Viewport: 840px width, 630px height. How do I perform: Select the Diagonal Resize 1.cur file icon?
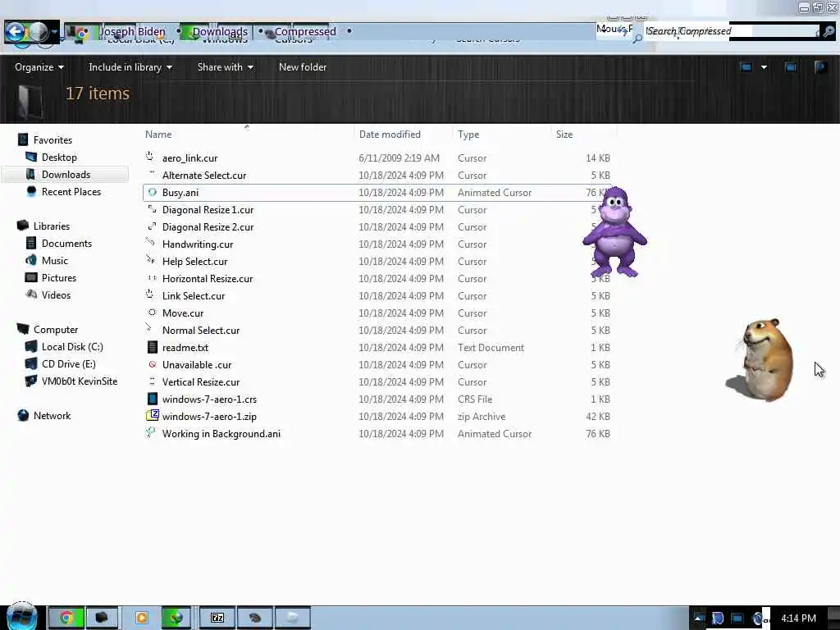(152, 209)
